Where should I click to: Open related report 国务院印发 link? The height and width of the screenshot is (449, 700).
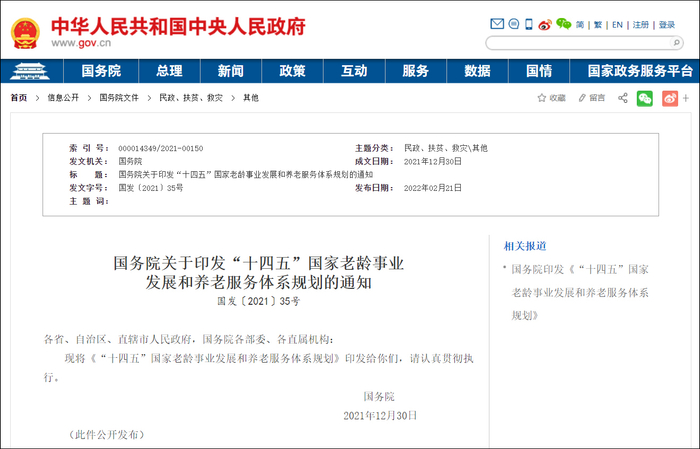[x=580, y=292]
